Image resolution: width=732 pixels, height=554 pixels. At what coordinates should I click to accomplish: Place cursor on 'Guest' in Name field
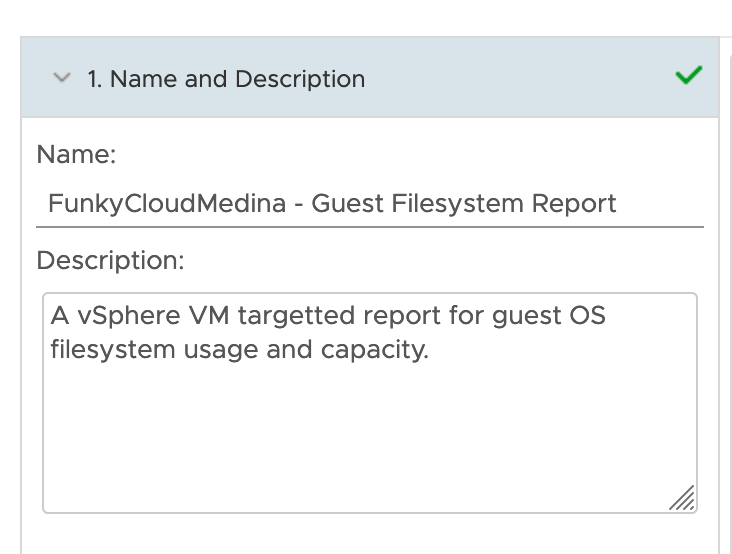(347, 204)
